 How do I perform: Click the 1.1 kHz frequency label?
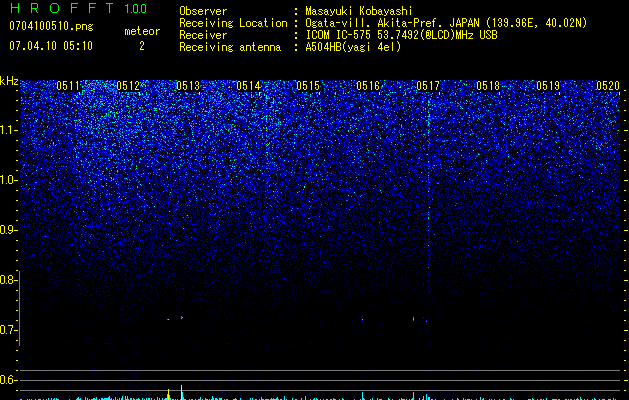pos(8,130)
